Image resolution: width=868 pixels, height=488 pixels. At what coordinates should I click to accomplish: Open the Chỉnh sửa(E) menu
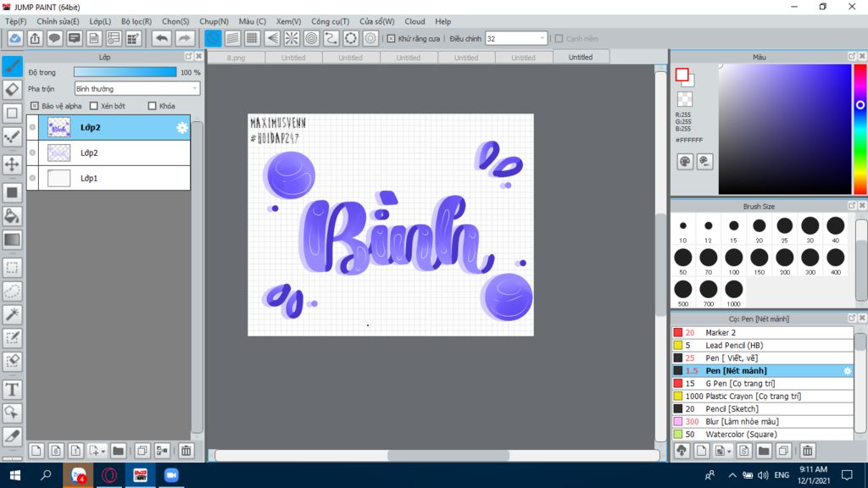pos(58,21)
